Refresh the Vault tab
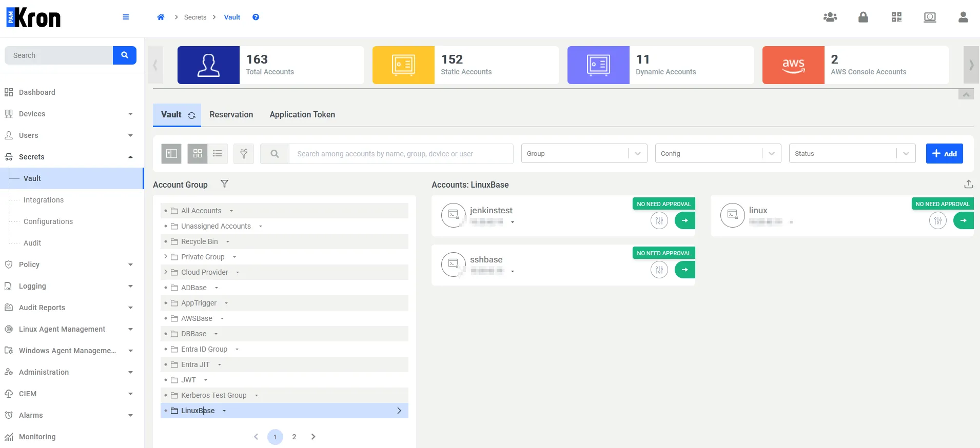This screenshot has width=980, height=448. click(x=192, y=115)
